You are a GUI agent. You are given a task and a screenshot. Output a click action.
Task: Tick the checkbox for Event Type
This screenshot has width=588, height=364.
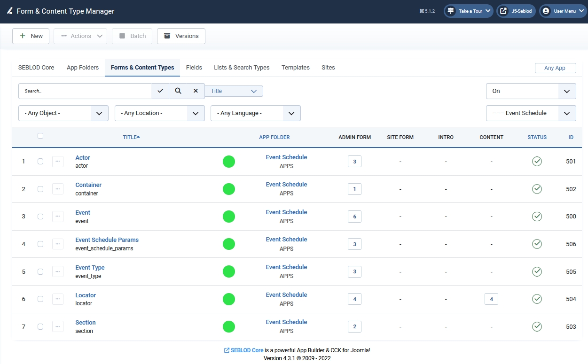[x=40, y=271]
